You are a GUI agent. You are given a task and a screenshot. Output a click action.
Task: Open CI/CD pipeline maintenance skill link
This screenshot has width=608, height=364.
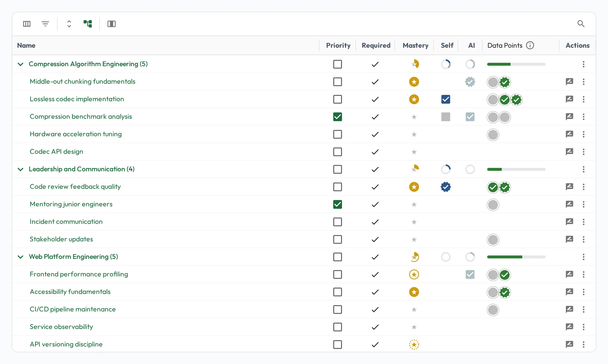click(72, 309)
